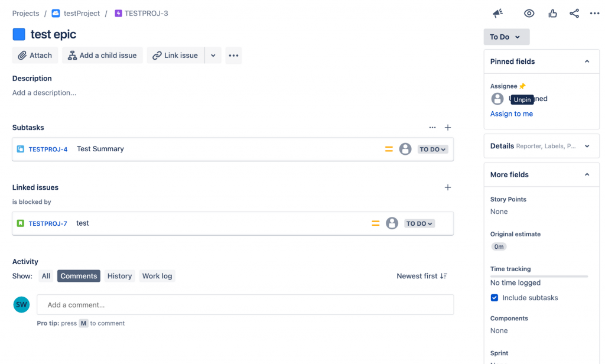
Task: Click the test epic title
Action: pos(54,34)
